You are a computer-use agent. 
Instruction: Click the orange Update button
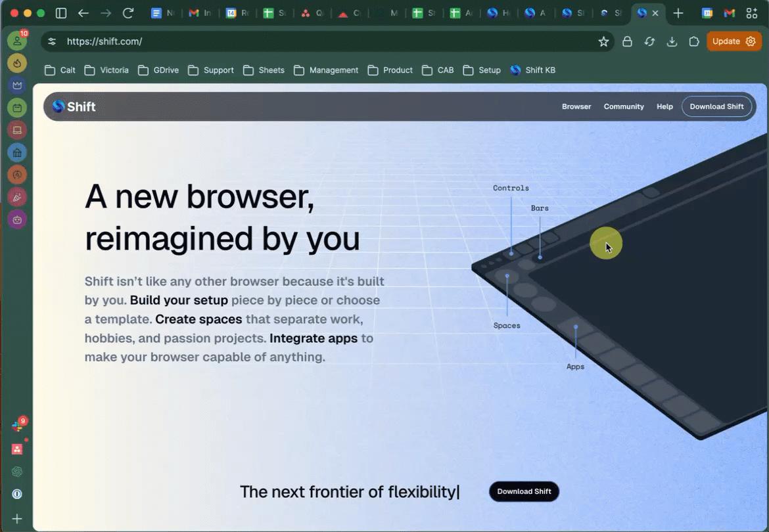[734, 41]
